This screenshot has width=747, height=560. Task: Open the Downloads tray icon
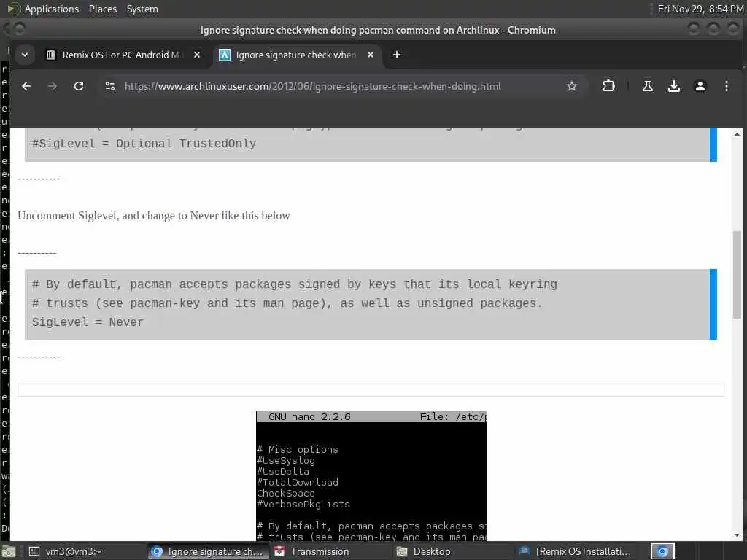click(x=673, y=86)
